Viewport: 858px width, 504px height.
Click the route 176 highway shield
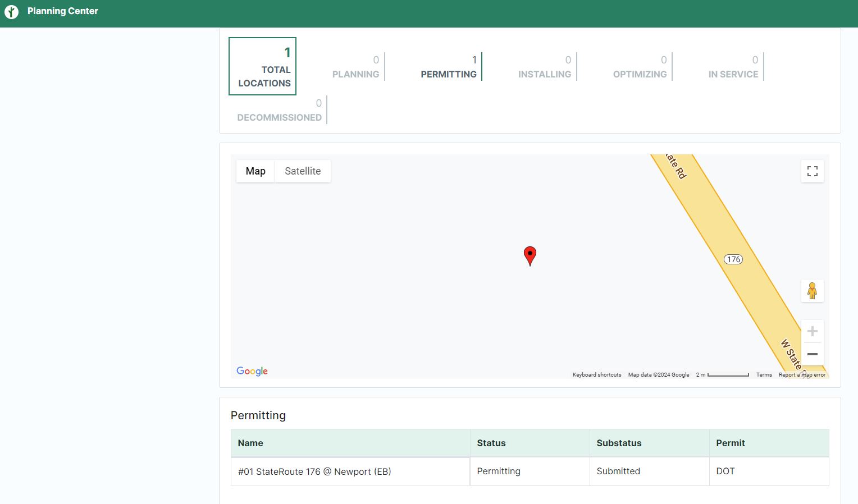click(733, 259)
